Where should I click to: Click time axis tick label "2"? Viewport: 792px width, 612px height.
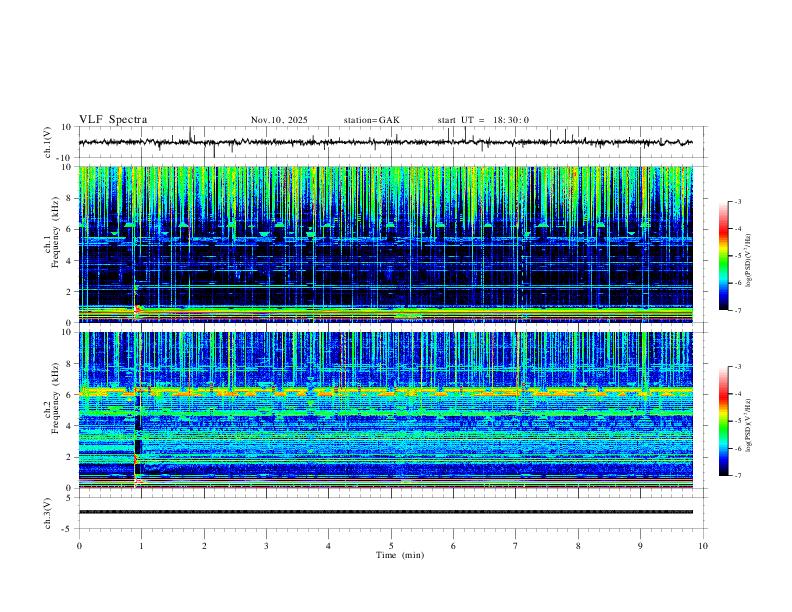tap(204, 546)
